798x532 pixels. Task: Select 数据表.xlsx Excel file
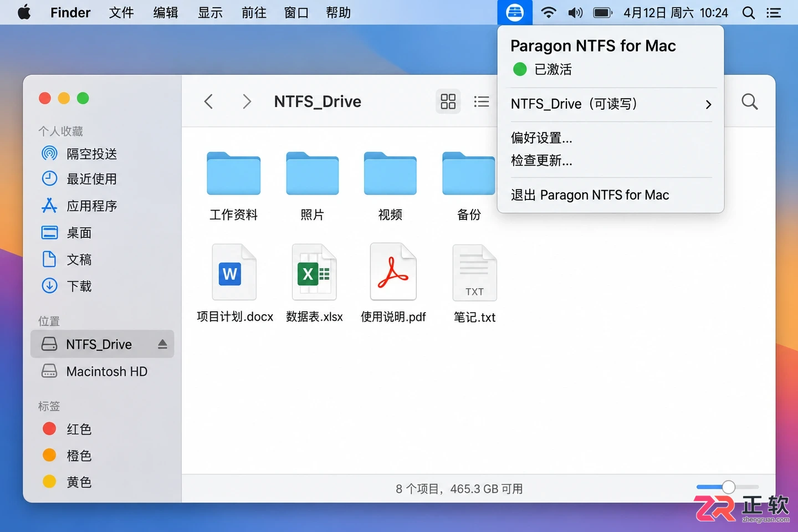pyautogui.click(x=314, y=283)
